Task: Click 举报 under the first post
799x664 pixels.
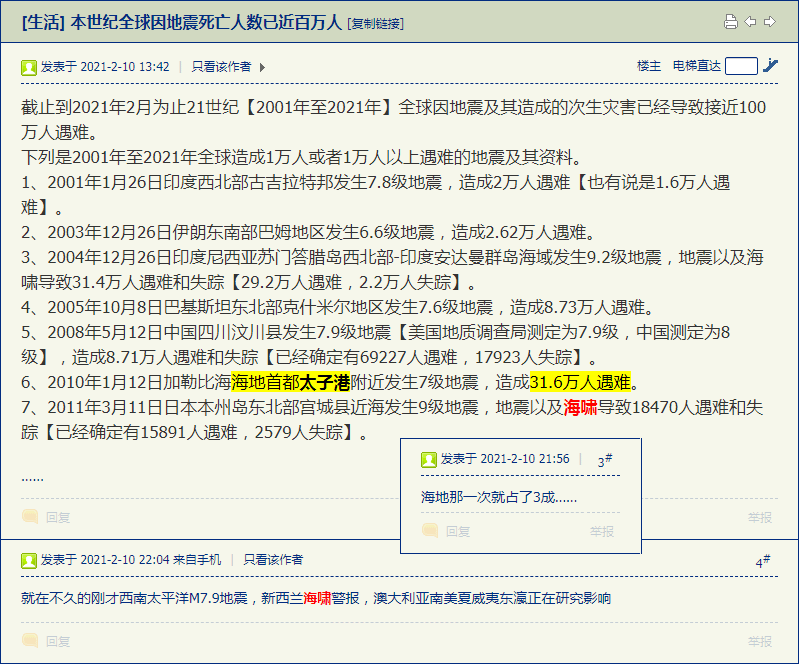Action: point(760,518)
